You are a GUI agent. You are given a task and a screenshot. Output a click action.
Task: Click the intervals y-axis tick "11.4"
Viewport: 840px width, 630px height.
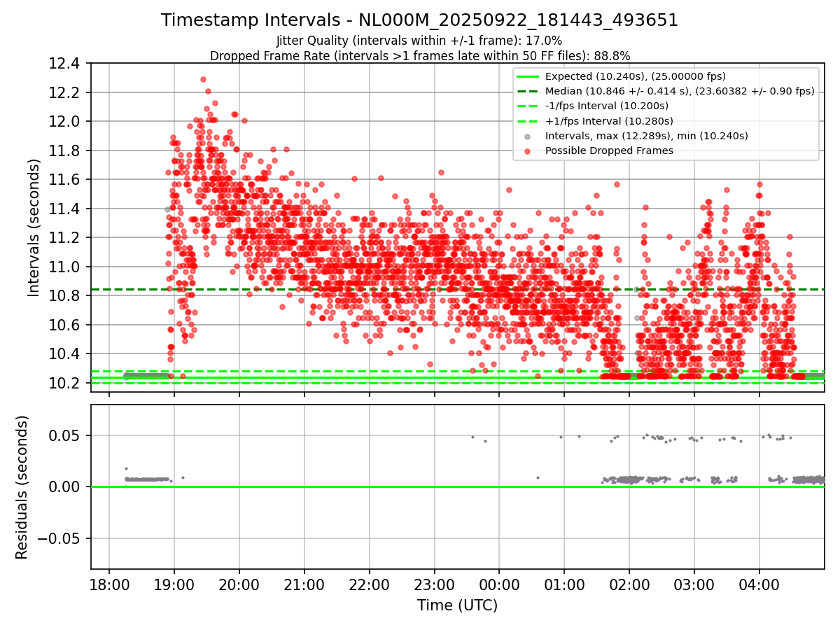tap(64, 209)
